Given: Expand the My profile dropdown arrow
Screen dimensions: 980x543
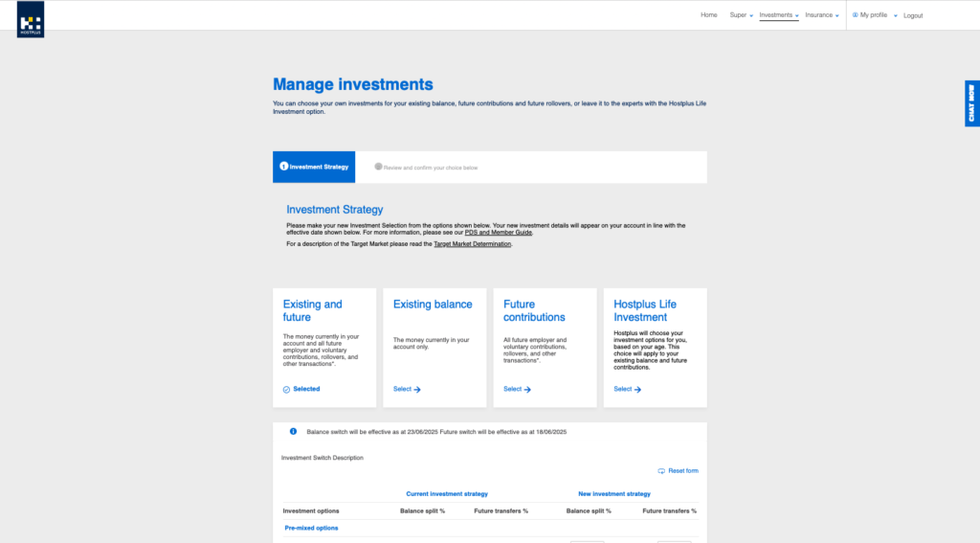Looking at the screenshot, I should point(895,15).
